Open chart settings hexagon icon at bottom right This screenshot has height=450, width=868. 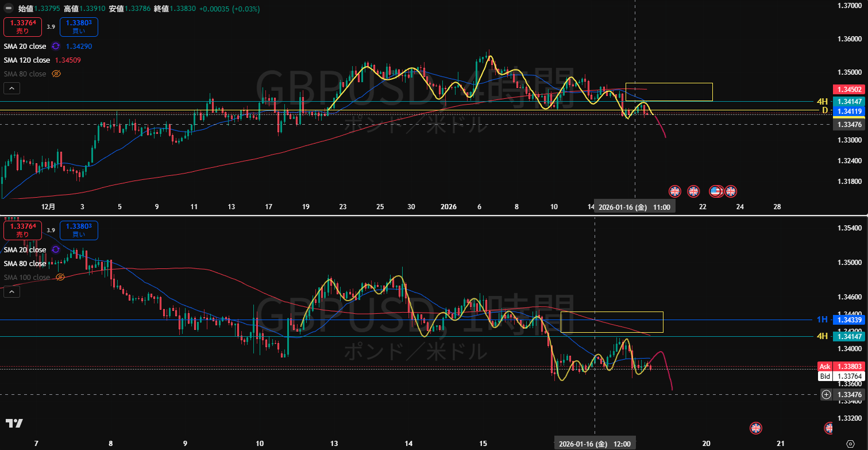850,443
